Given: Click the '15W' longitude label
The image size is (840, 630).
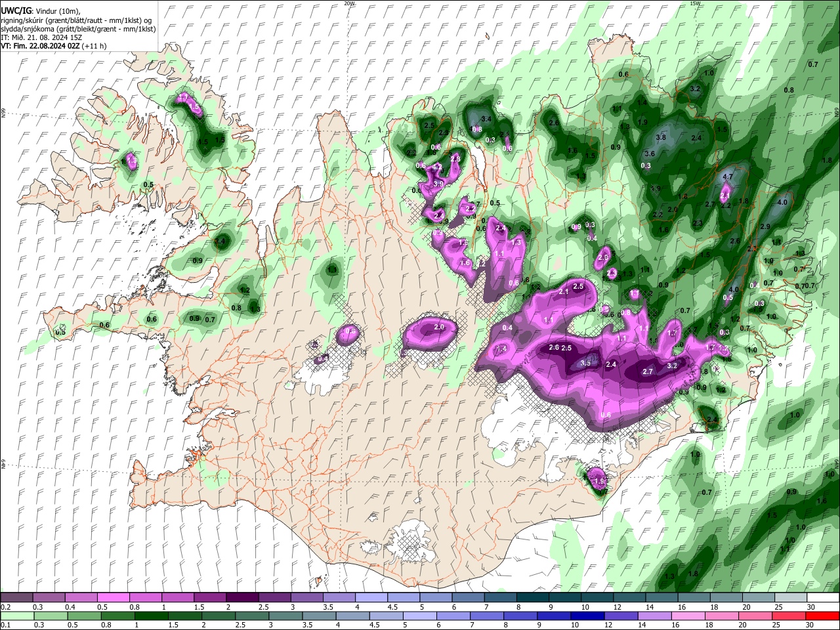Looking at the screenshot, I should (695, 3).
